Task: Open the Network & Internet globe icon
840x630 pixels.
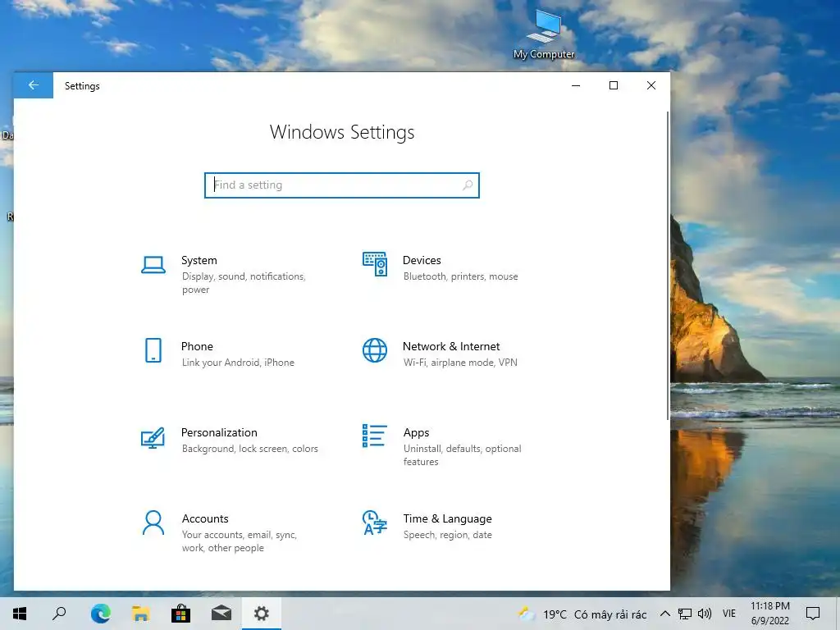Action: [x=374, y=350]
